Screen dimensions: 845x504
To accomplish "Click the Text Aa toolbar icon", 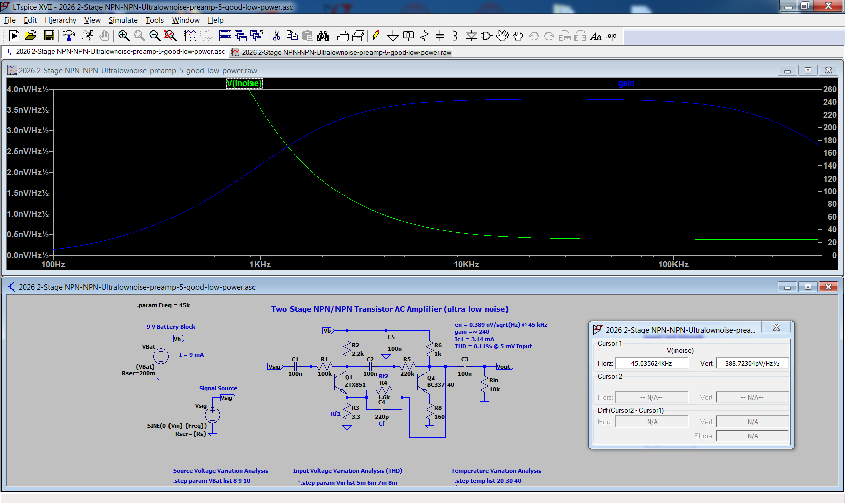I will (x=596, y=36).
